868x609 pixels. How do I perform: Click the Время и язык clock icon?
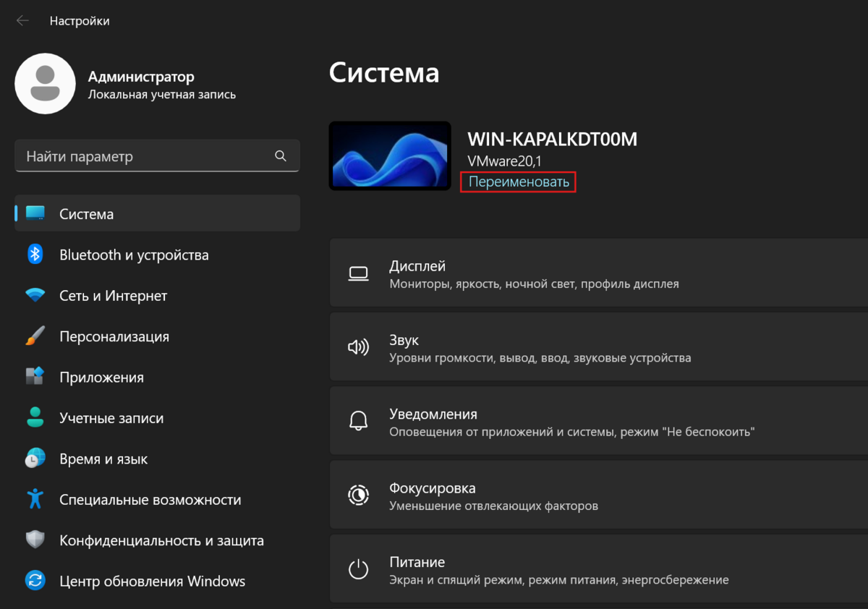pyautogui.click(x=35, y=459)
